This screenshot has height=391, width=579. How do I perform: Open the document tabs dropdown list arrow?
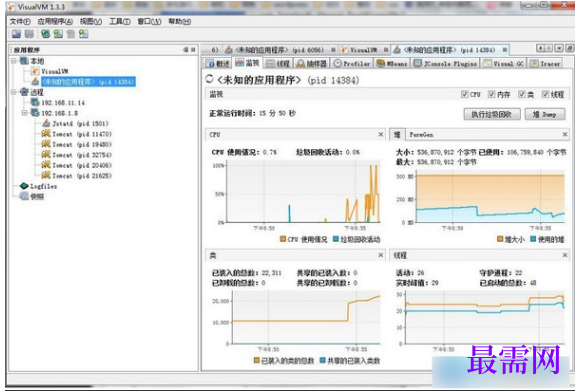[559, 48]
